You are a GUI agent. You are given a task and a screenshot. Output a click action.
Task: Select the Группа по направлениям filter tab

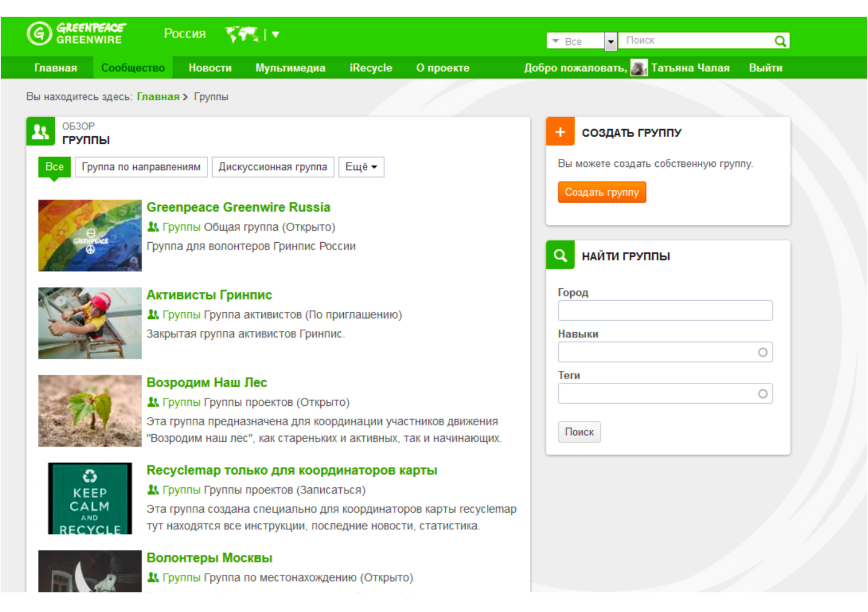pyautogui.click(x=141, y=167)
